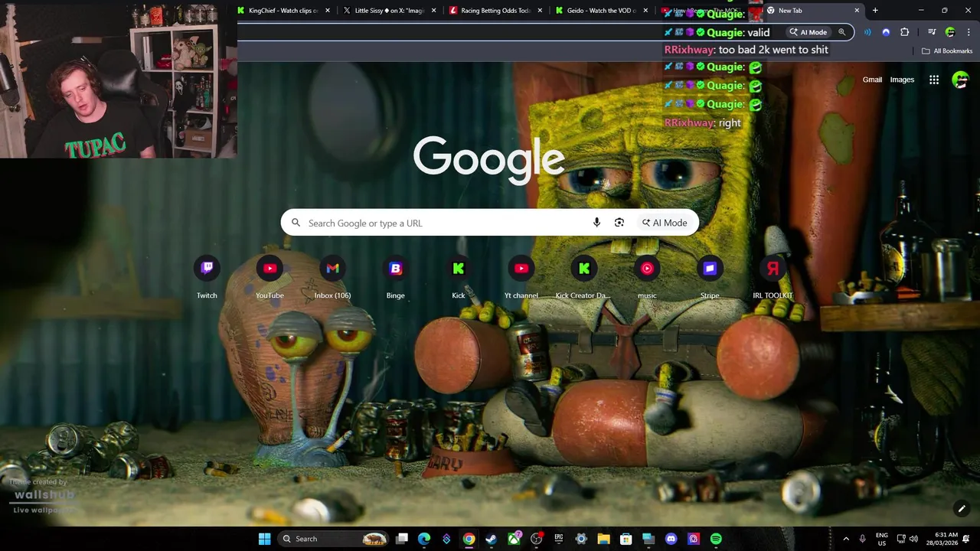Search by image with Google Lens icon
The height and width of the screenshot is (551, 980).
(x=619, y=223)
